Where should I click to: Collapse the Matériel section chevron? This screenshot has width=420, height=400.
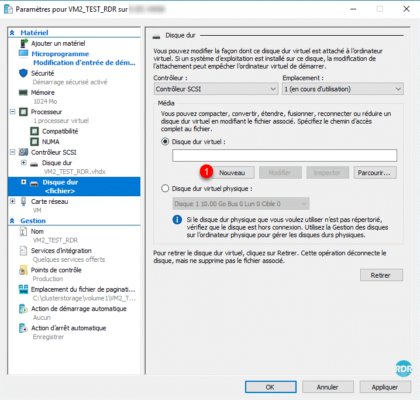(x=12, y=33)
